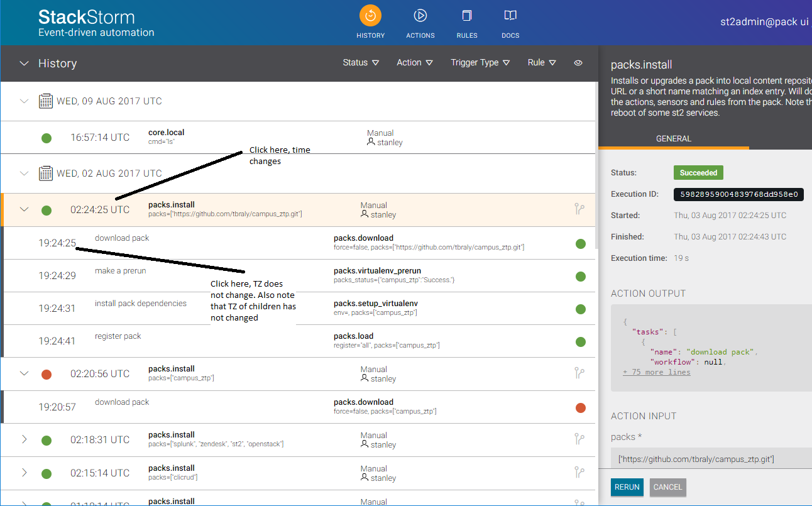Click status dot of packs.virtualenv_prerun task
Screen dimensions: 812x506
tap(581, 277)
